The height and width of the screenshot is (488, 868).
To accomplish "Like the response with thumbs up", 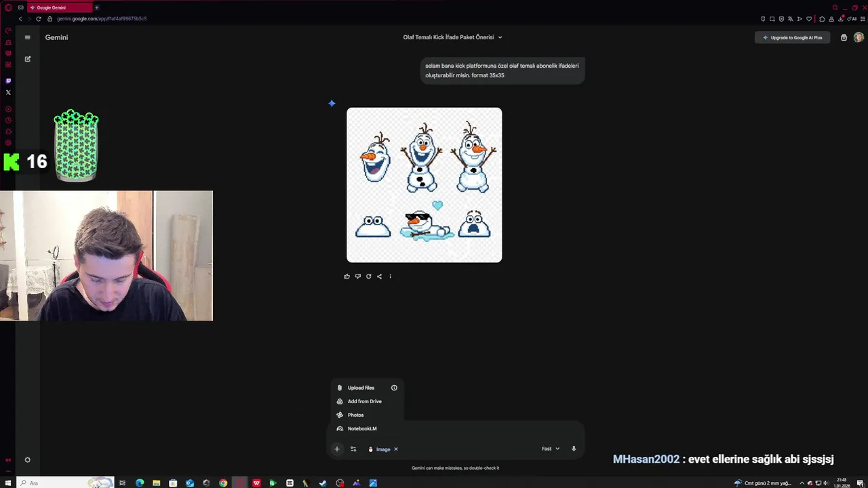I will (x=347, y=276).
